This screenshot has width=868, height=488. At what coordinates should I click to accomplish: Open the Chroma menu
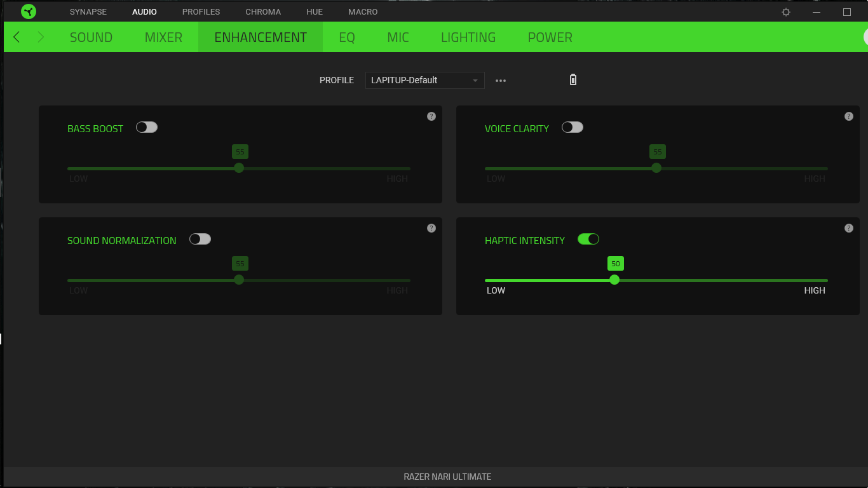tap(263, 11)
